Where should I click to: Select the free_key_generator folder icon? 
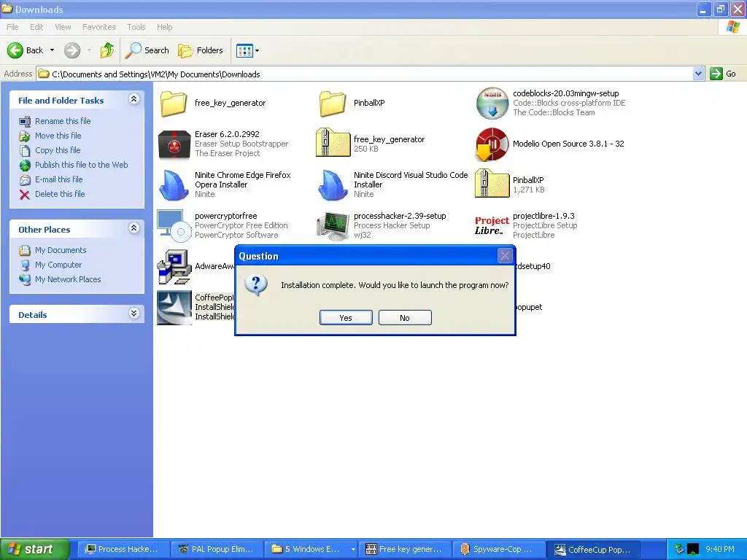click(174, 104)
